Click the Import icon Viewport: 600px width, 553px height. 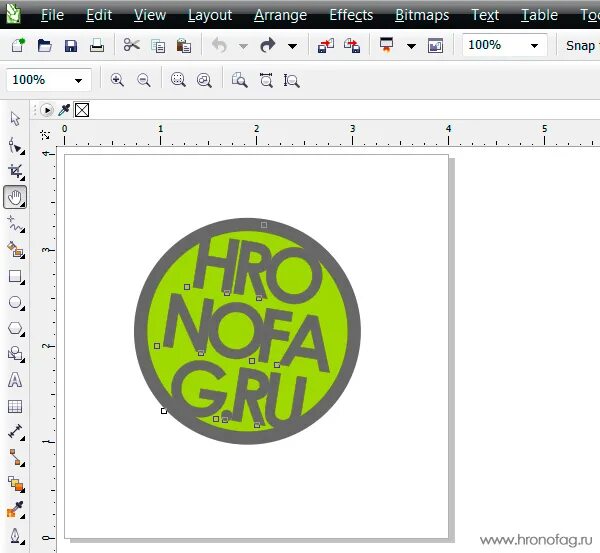click(x=326, y=46)
